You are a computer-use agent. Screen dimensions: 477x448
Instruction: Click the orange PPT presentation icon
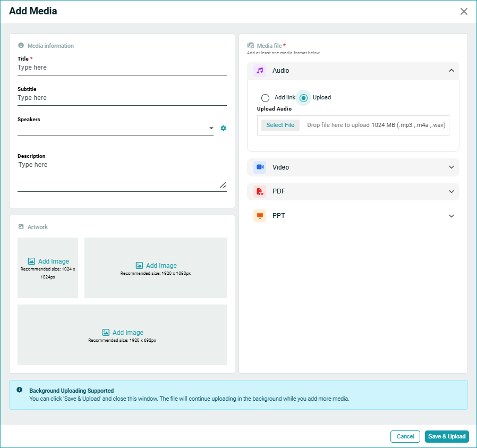[260, 216]
